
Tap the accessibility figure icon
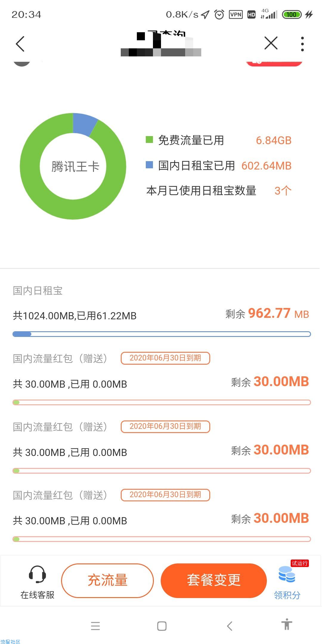[287, 624]
